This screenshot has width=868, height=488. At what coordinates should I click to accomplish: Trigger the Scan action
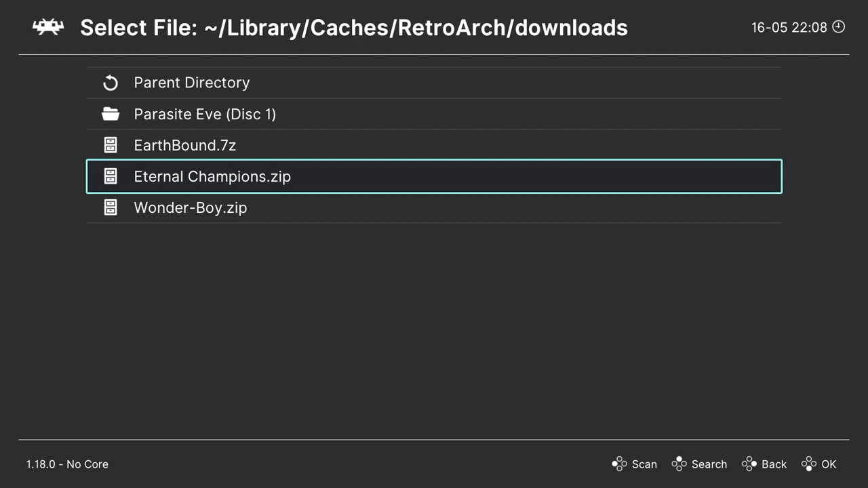coord(644,464)
